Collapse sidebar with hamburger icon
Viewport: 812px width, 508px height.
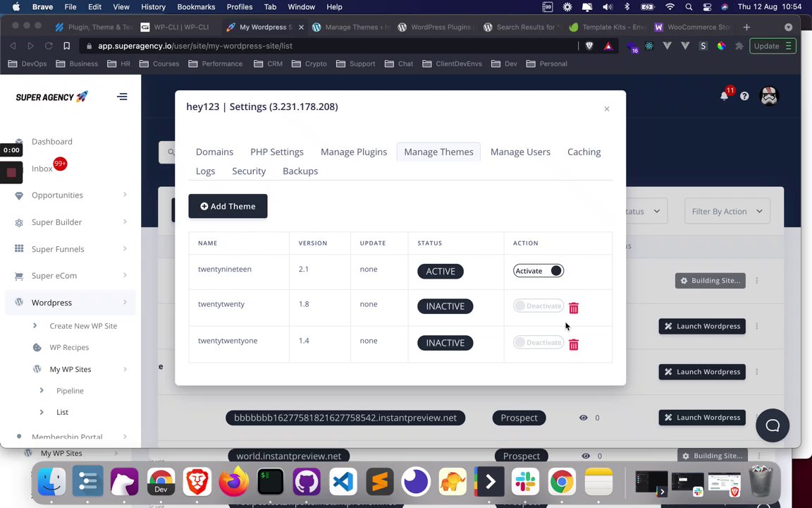pyautogui.click(x=122, y=97)
